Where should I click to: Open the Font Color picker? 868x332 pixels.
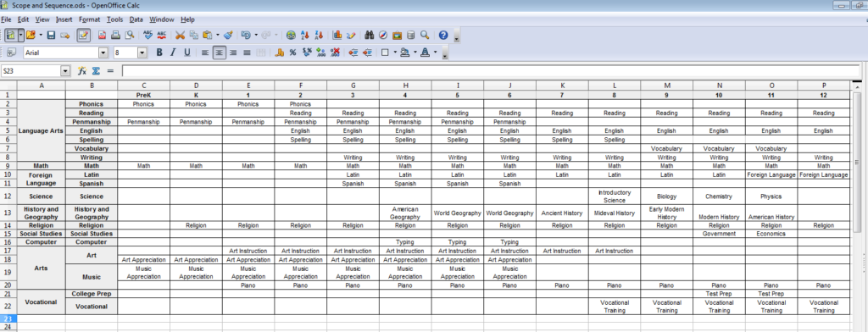click(x=425, y=53)
